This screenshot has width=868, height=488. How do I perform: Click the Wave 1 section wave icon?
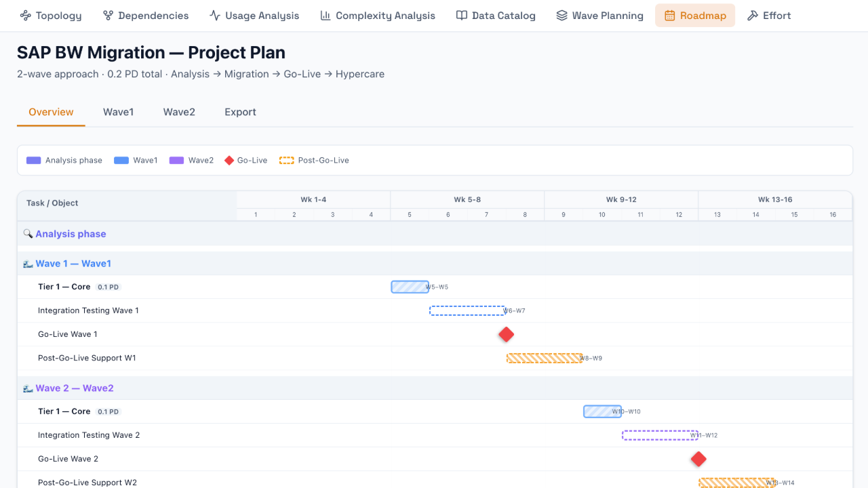(28, 264)
